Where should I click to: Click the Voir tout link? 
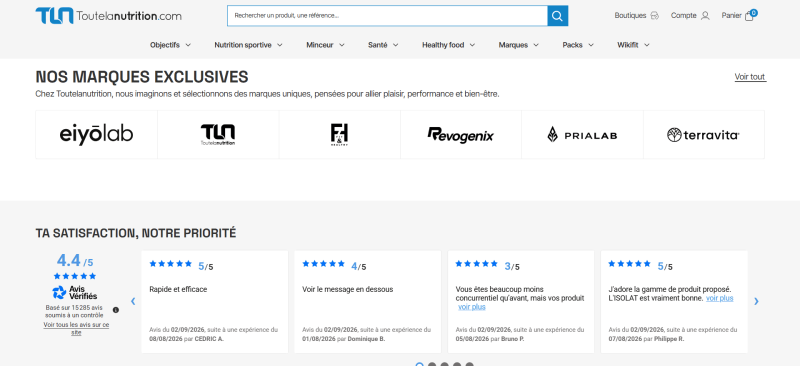click(x=750, y=77)
